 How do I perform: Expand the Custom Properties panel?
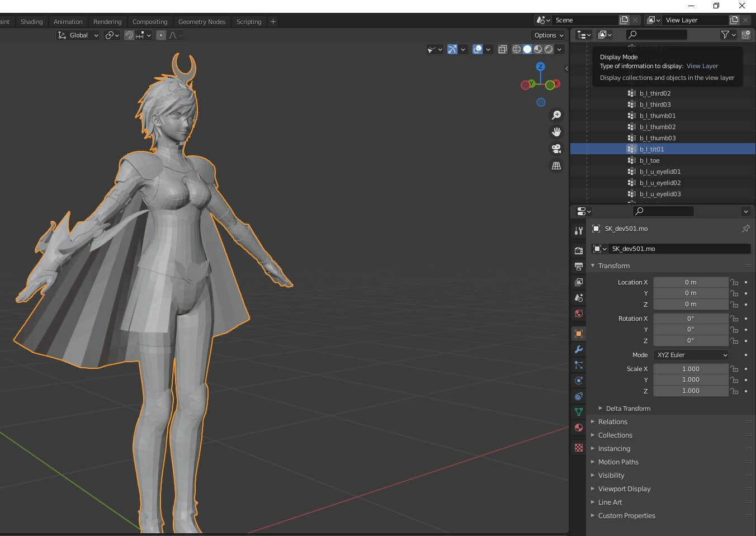click(626, 516)
